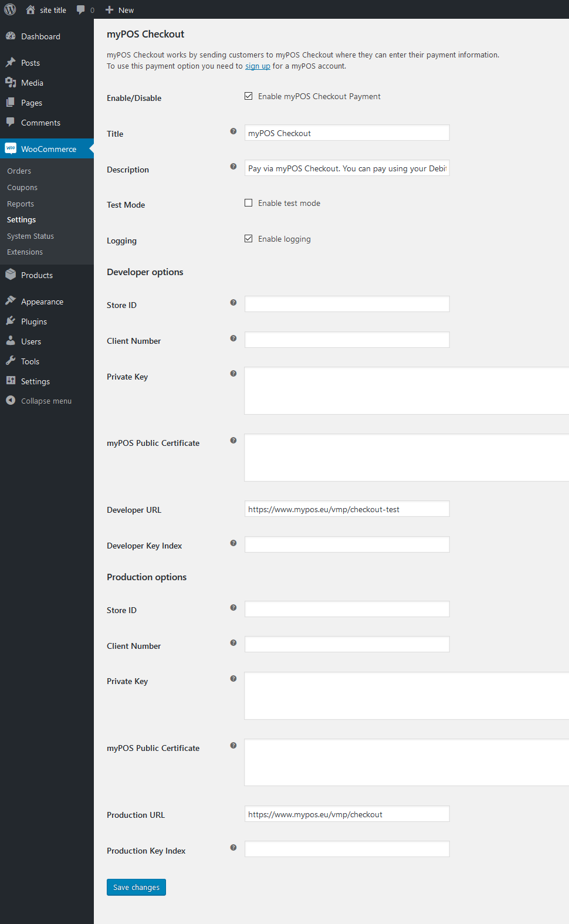Click the Developer URL field
The height and width of the screenshot is (924, 569).
[x=347, y=509]
